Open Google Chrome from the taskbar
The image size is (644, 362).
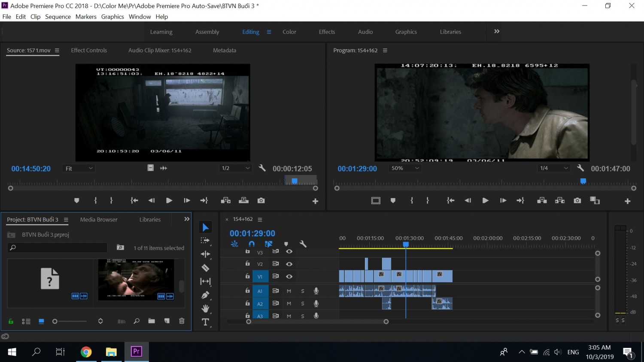pos(86,352)
